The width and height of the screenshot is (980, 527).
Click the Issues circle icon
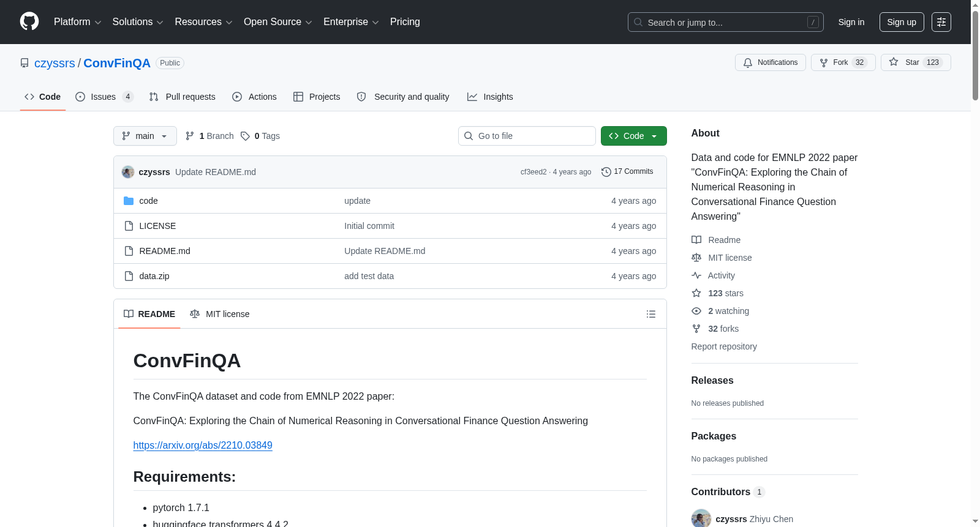tap(80, 97)
